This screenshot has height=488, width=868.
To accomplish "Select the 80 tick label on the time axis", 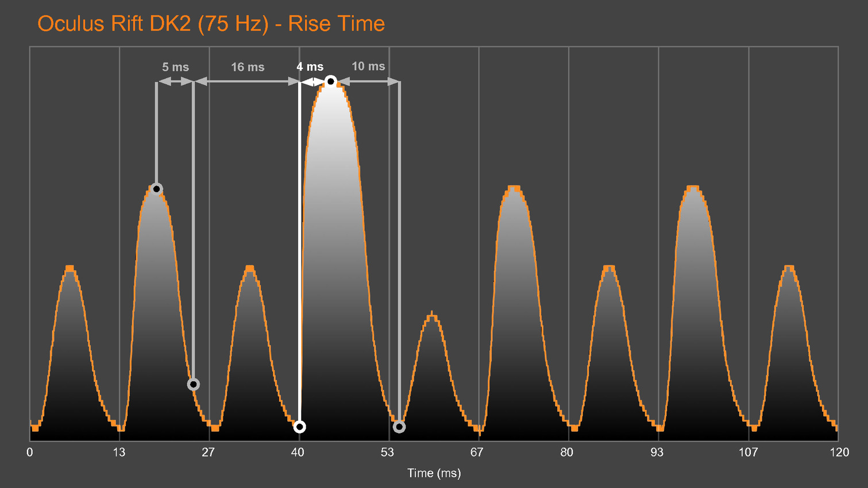I will (566, 452).
